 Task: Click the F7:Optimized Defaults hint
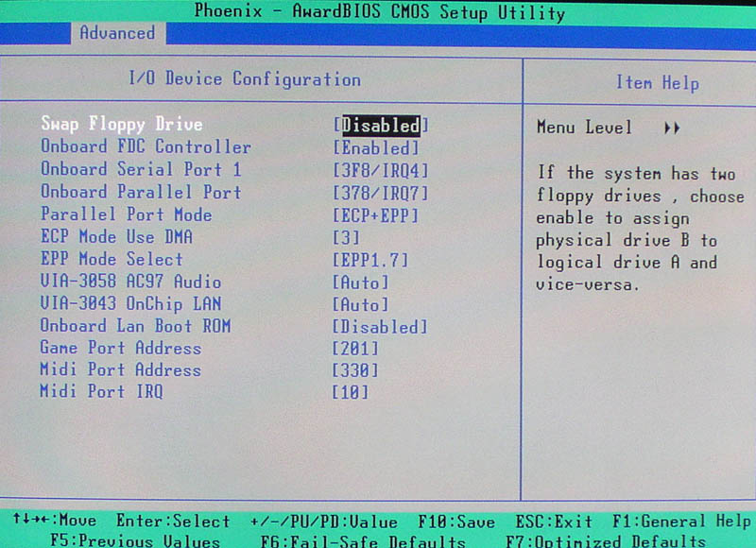click(606, 540)
